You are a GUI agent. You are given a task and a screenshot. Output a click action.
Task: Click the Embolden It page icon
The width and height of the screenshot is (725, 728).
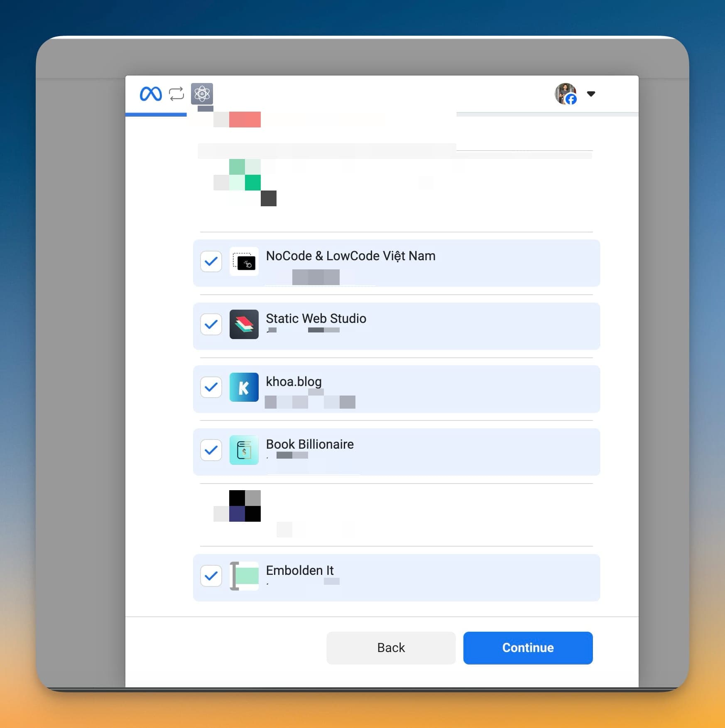point(244,576)
